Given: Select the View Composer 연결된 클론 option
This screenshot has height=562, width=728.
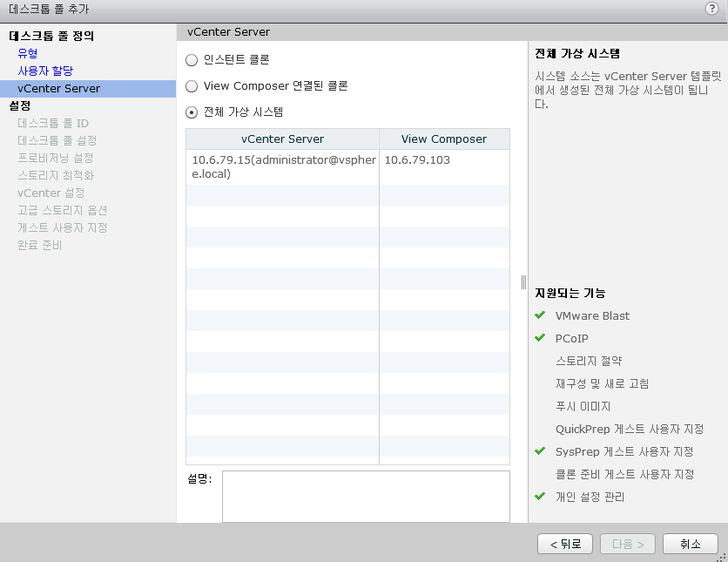Looking at the screenshot, I should 192,86.
